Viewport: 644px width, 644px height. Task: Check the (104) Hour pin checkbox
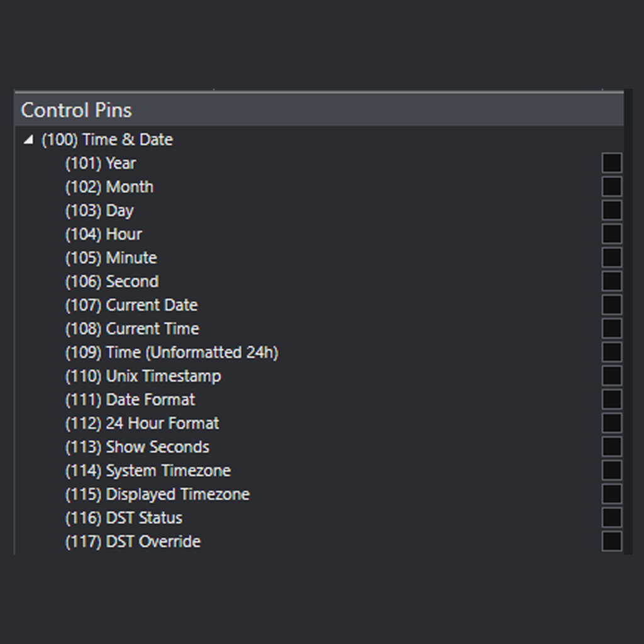point(611,233)
